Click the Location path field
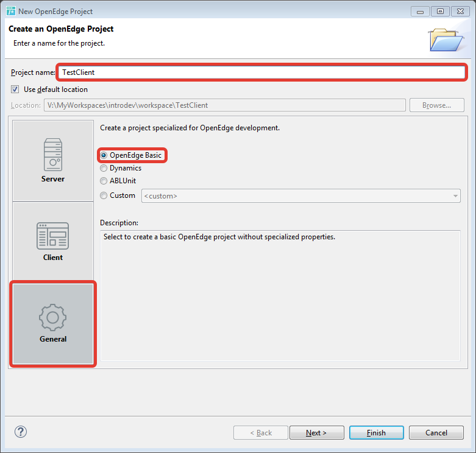 pos(225,105)
